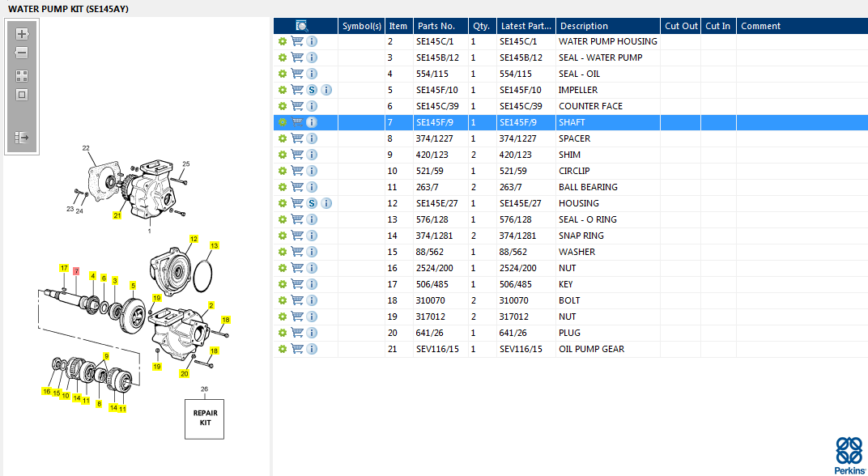Click callout 20 on the diagram
Viewport: 868px width, 476px height.
coord(185,374)
